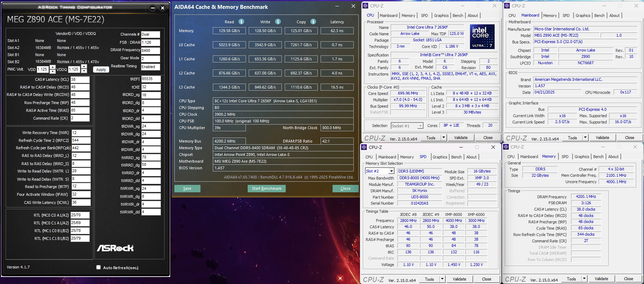The width and height of the screenshot is (644, 284).
Task: Open the Tools dropdown arrow in the CPU-Z CPU-tab window
Action: tap(444, 138)
